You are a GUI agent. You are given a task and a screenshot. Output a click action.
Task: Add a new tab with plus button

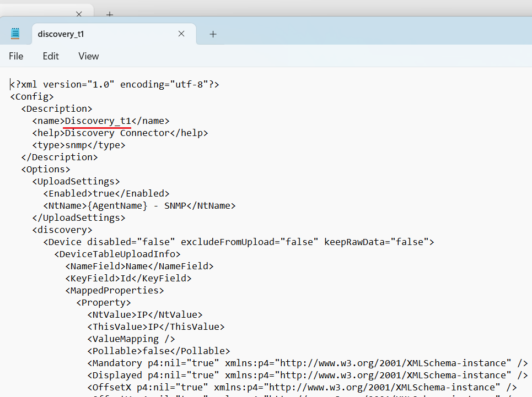pyautogui.click(x=213, y=34)
